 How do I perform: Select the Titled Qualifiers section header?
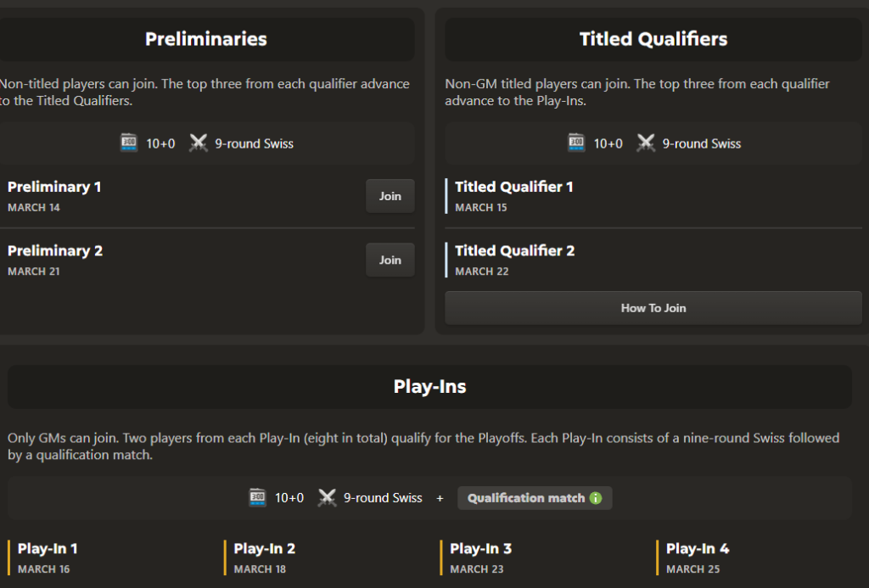(653, 39)
